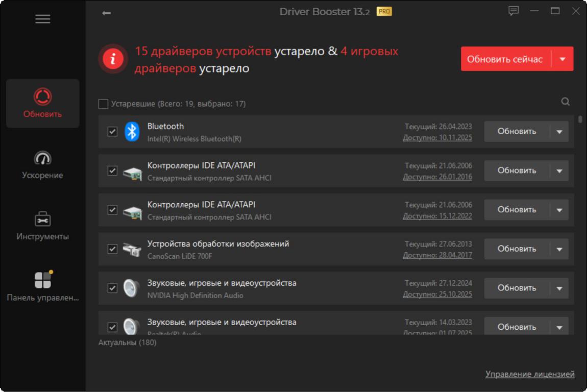Click the CanoScan LiDE 700F scanner icon
The width and height of the screenshot is (587, 392).
click(x=132, y=249)
